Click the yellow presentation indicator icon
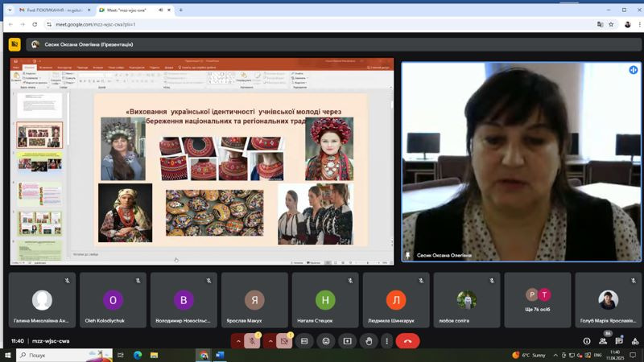 point(14,44)
